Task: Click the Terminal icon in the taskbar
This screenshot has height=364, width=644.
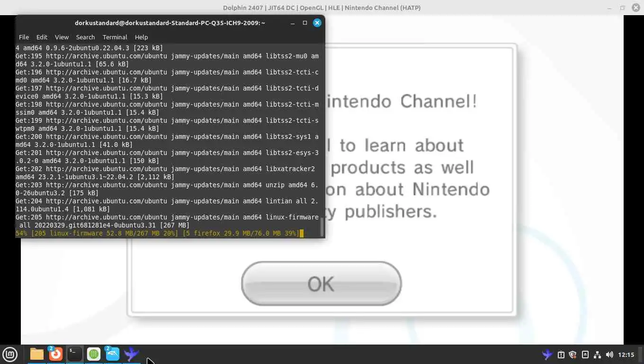Action: point(75,354)
